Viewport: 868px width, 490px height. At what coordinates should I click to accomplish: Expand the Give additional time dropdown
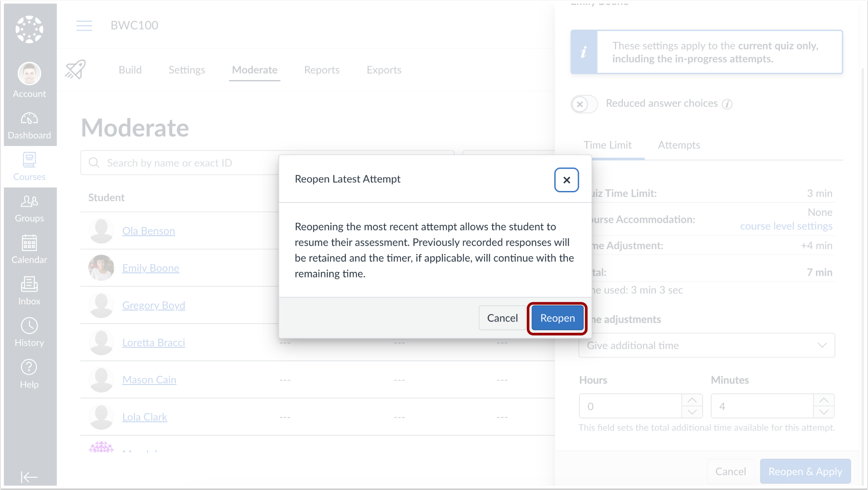[x=707, y=346]
